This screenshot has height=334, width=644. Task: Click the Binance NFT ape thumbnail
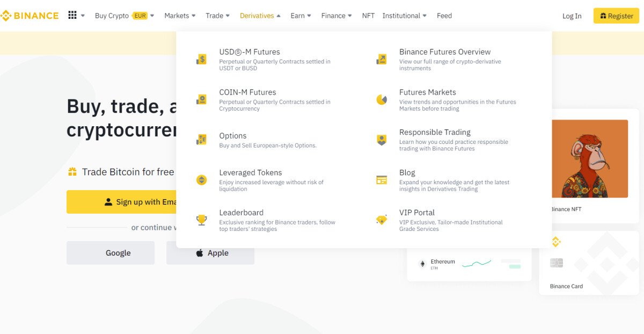589,159
